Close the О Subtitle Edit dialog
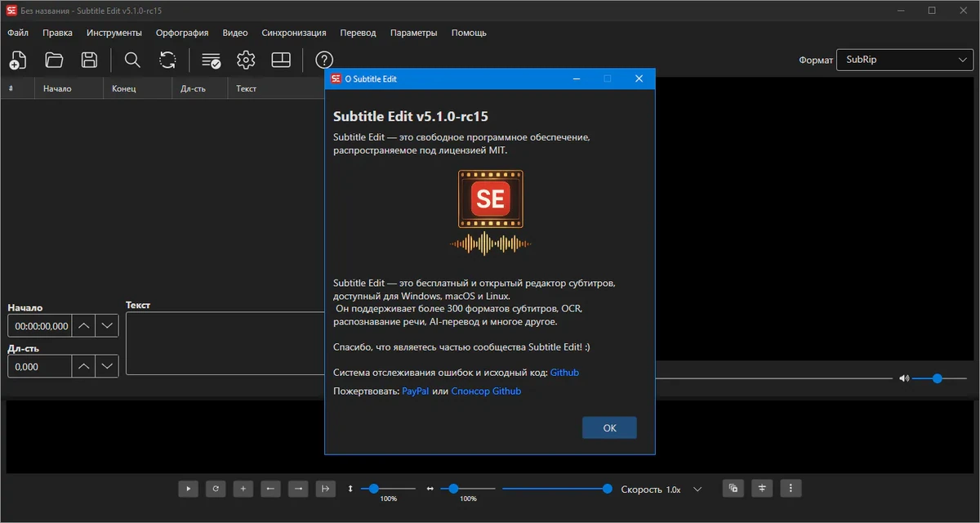Image resolution: width=980 pixels, height=523 pixels. [x=639, y=78]
